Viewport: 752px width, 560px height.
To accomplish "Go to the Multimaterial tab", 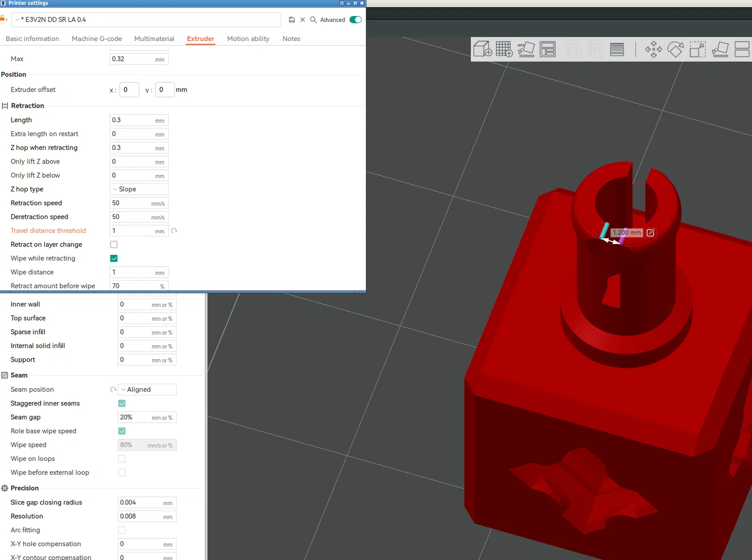I will click(154, 39).
